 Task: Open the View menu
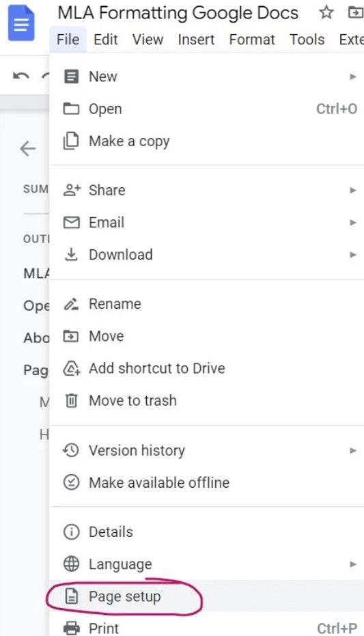(x=148, y=40)
